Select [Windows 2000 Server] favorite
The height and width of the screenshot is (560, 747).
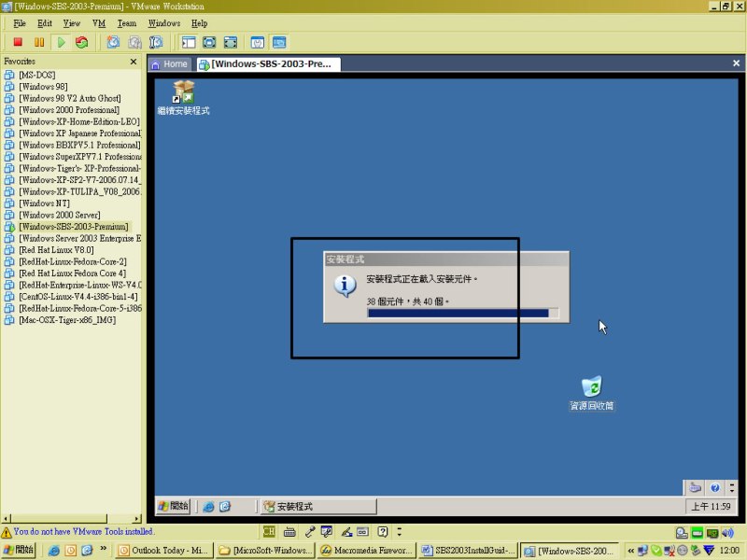(x=60, y=215)
